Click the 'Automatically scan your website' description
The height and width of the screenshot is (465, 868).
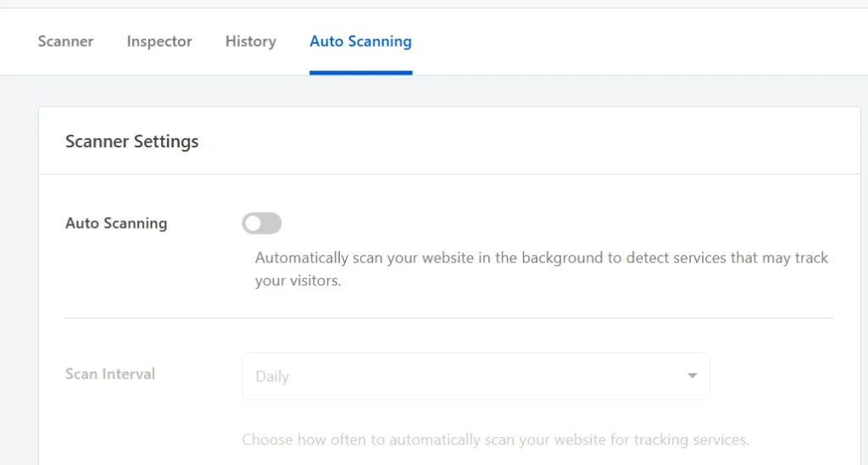[542, 268]
